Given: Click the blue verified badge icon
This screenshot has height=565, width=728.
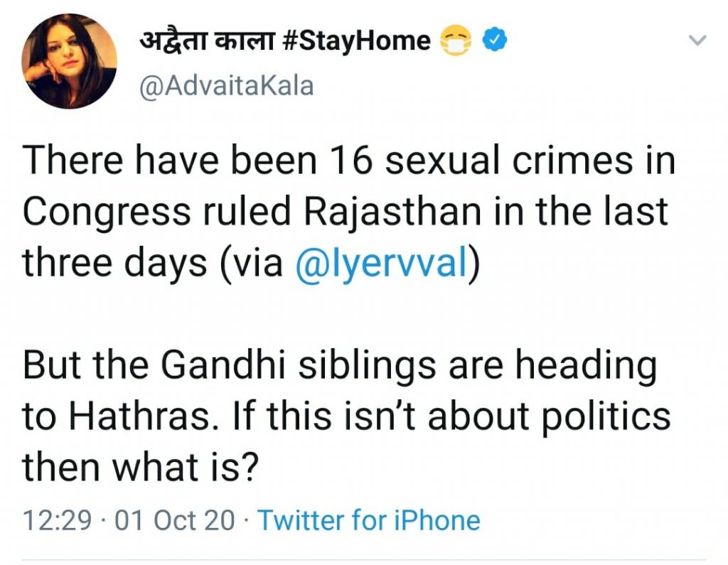Looking at the screenshot, I should pyautogui.click(x=495, y=40).
